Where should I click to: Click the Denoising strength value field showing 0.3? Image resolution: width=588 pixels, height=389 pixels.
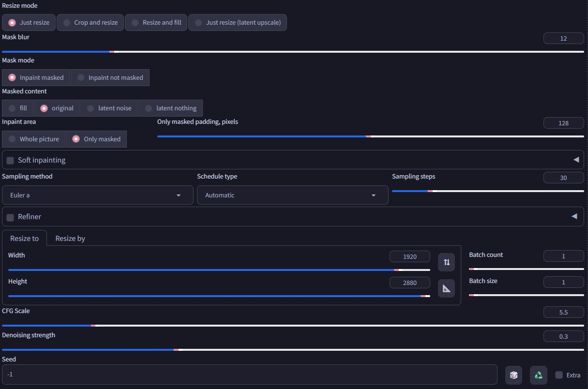click(564, 336)
